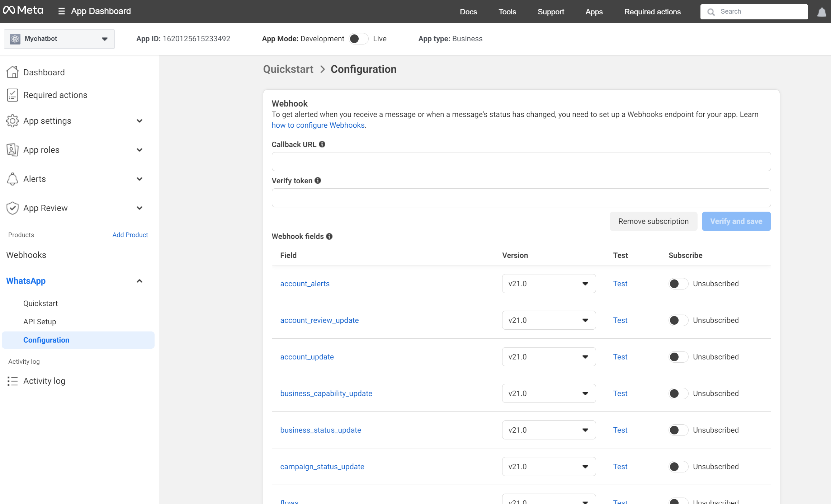Click Test link for campaign_status_update

pos(620,467)
